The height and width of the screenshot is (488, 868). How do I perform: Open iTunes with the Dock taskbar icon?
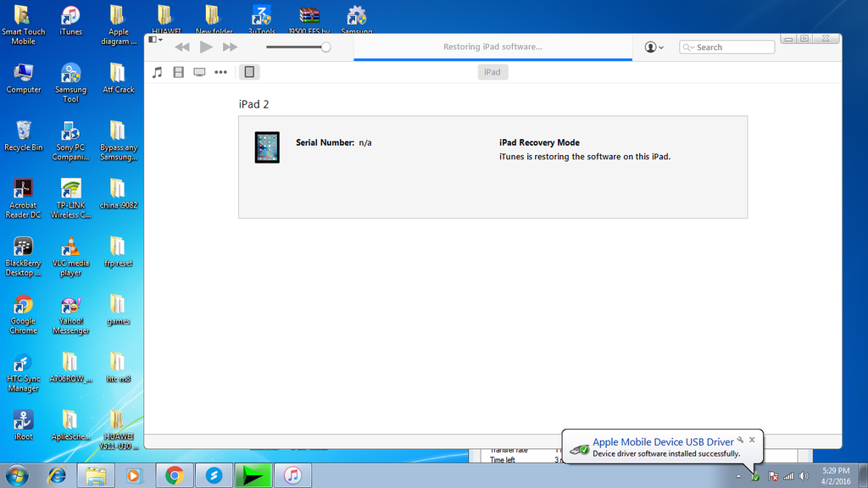pyautogui.click(x=292, y=475)
